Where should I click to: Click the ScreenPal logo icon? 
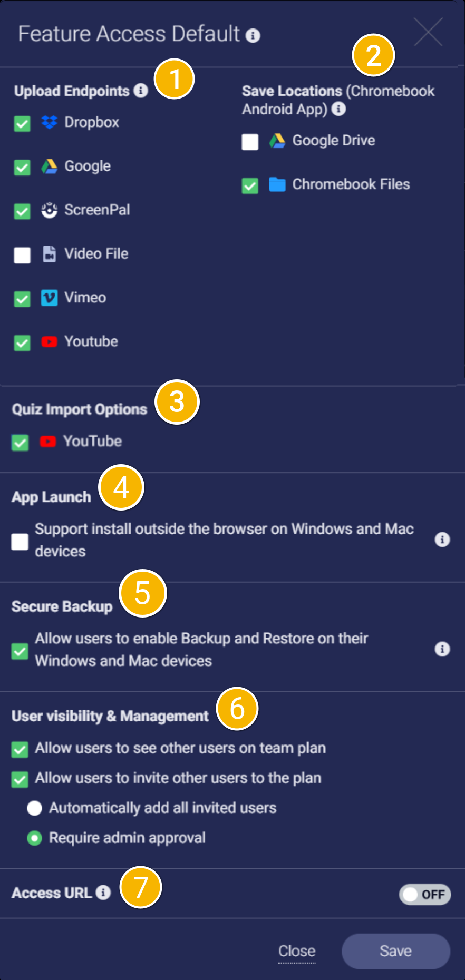click(x=50, y=210)
